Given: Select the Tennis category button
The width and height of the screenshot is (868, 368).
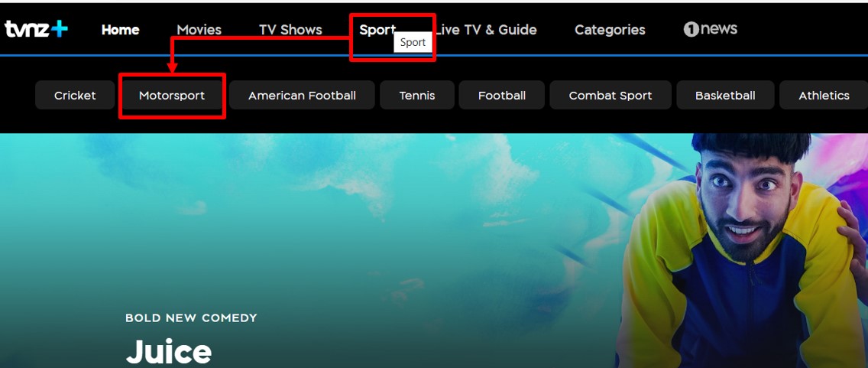Looking at the screenshot, I should tap(417, 96).
